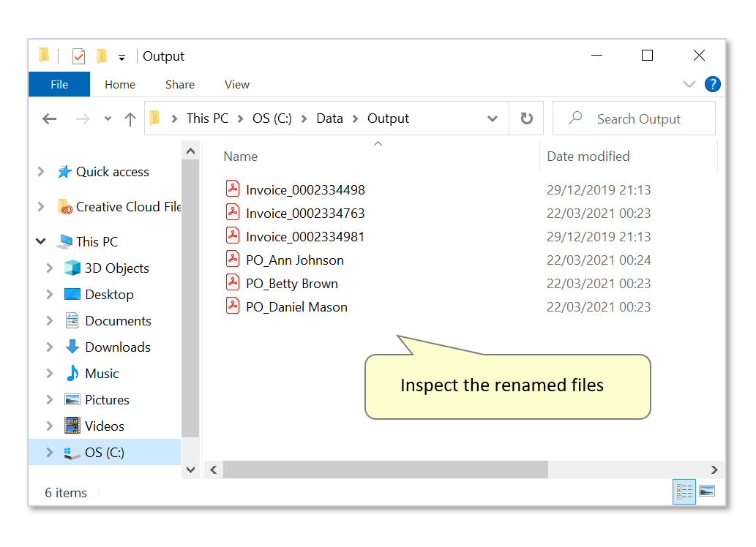Open the Home ribbon tab

[120, 84]
